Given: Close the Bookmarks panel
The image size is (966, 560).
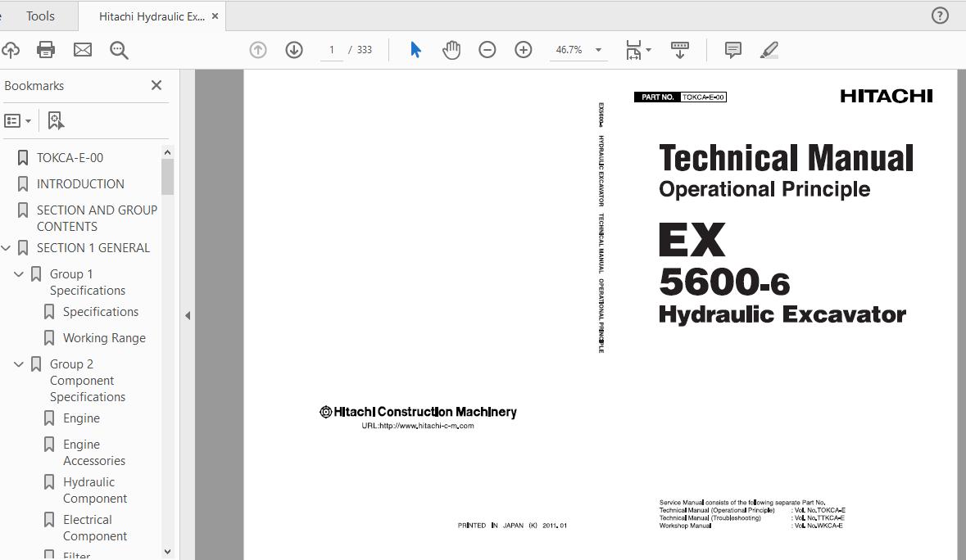Looking at the screenshot, I should click(156, 85).
